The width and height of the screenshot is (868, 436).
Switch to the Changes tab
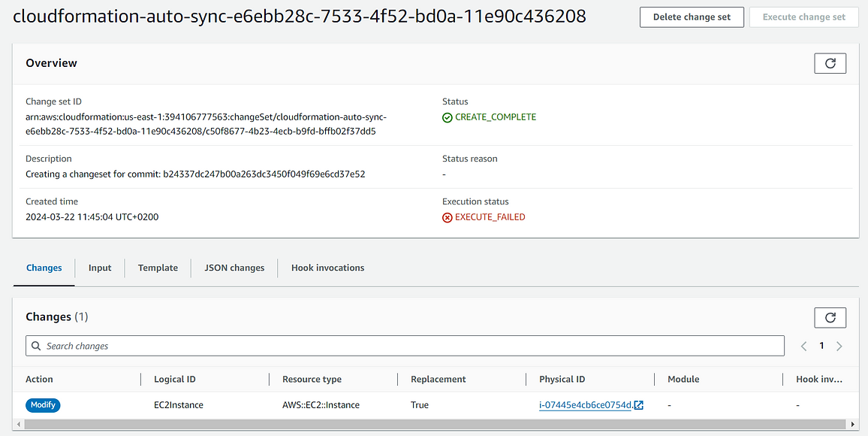click(x=44, y=268)
